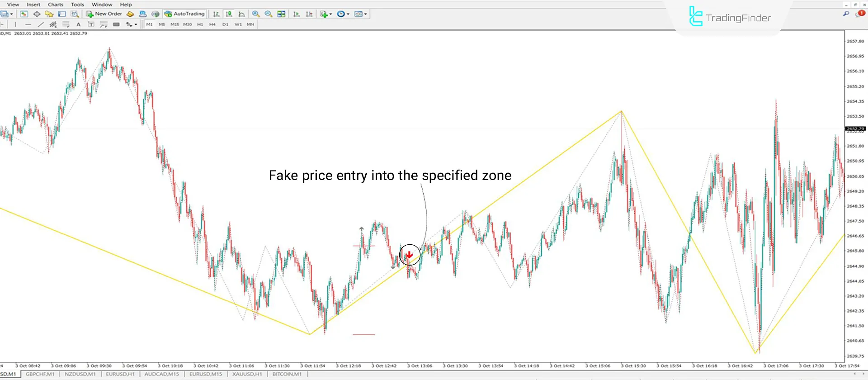The image size is (868, 380).
Task: Open the MetaEditor book icon
Action: pyautogui.click(x=130, y=14)
